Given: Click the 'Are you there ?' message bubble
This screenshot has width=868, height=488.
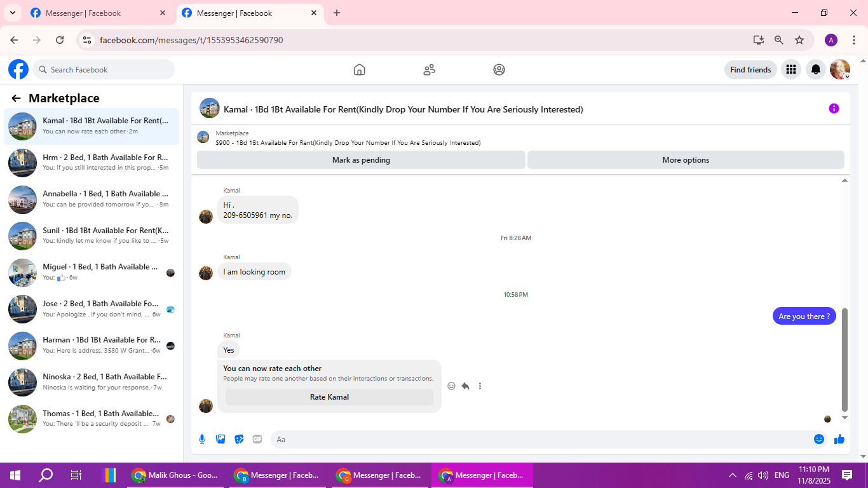Looking at the screenshot, I should (x=804, y=316).
